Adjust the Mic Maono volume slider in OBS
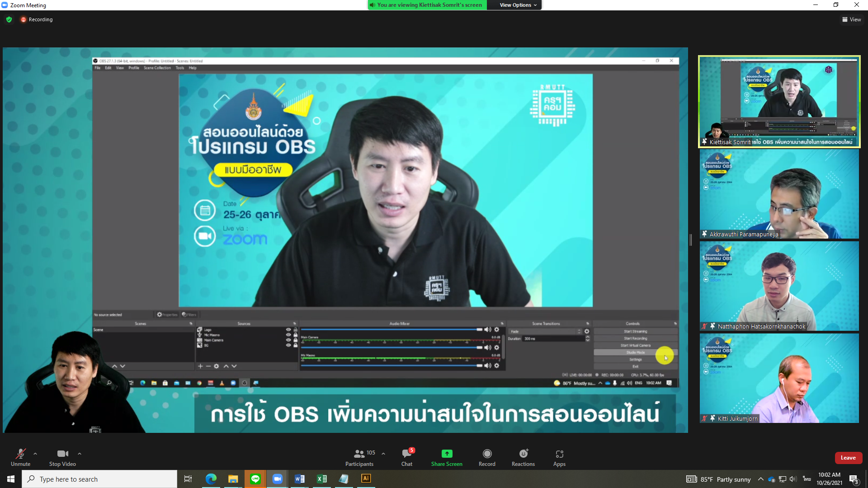The width and height of the screenshot is (868, 488). (392, 366)
